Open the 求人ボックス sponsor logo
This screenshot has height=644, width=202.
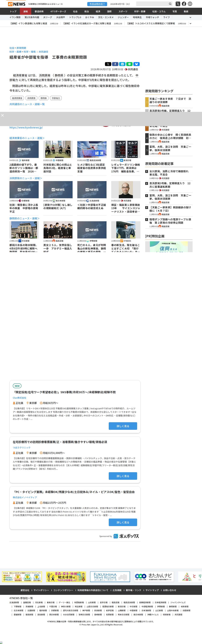tap(126, 536)
